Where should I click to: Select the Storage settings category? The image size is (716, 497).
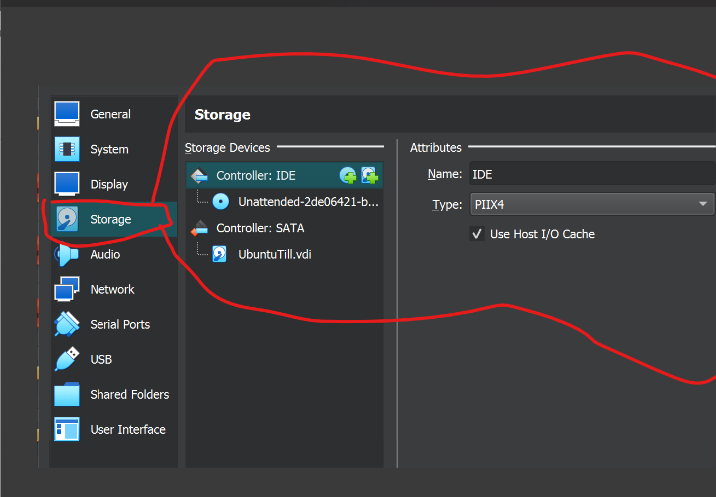pos(113,219)
